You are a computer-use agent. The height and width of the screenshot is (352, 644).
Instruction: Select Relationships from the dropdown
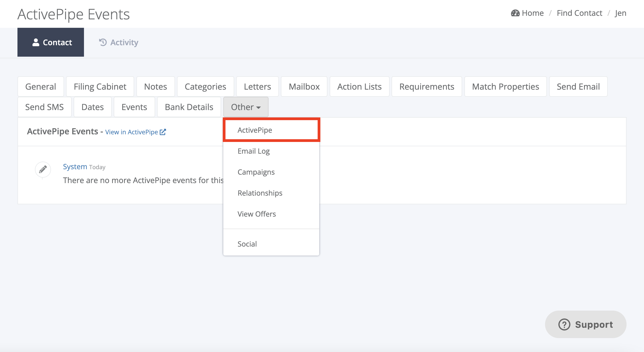[260, 193]
